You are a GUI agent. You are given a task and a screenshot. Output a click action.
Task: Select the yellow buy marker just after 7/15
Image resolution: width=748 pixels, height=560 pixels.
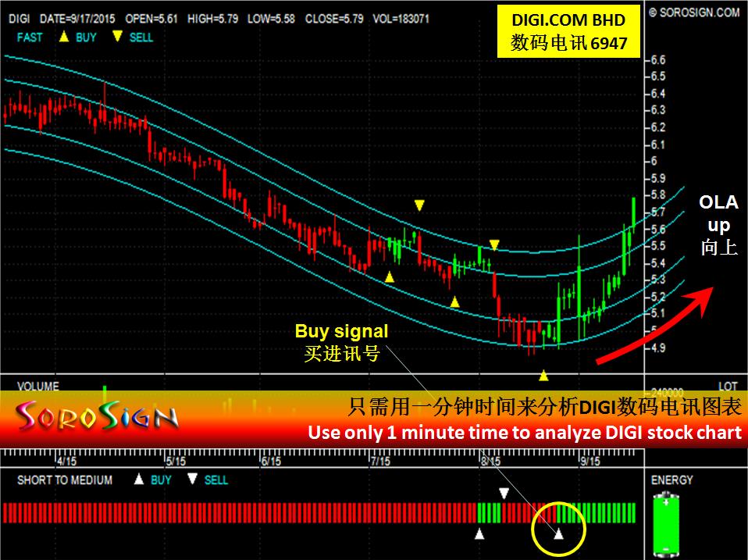click(390, 276)
